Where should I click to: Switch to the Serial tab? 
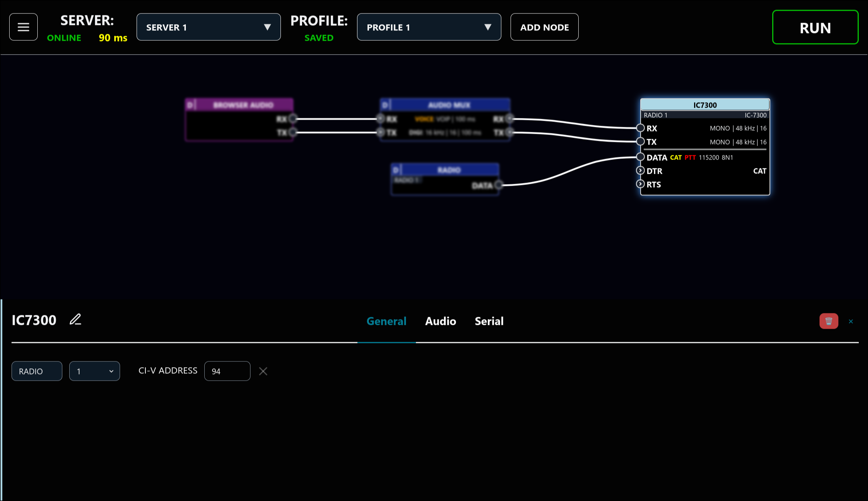(489, 321)
